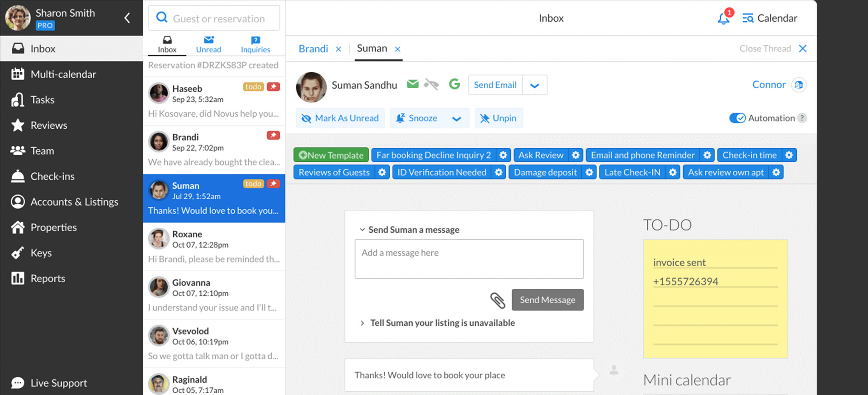
Task: Open gear for Ask review own apt
Action: (776, 172)
